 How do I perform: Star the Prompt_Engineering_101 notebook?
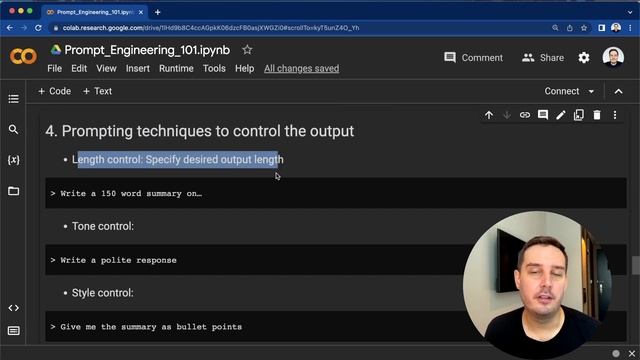[x=247, y=50]
